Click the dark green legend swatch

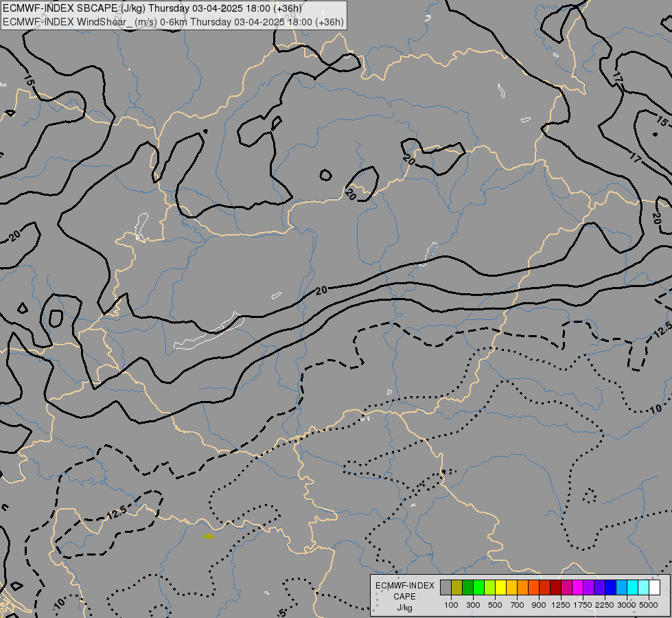click(x=467, y=588)
